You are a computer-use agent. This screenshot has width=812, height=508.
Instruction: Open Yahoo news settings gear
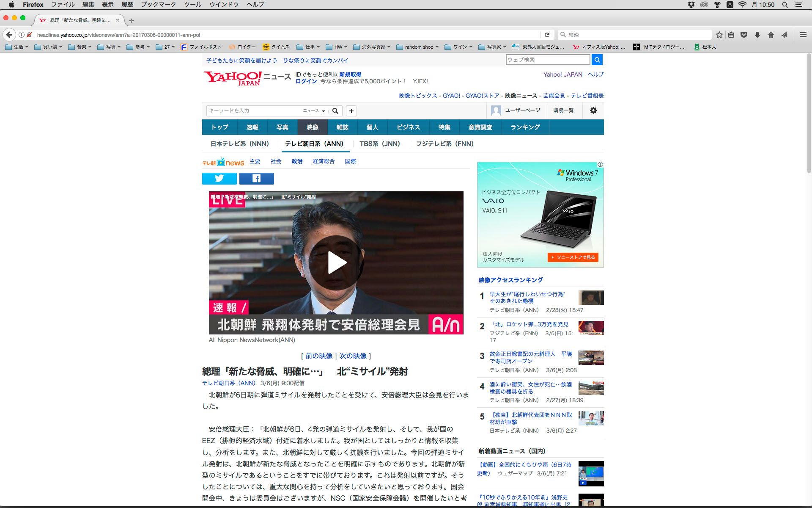593,110
